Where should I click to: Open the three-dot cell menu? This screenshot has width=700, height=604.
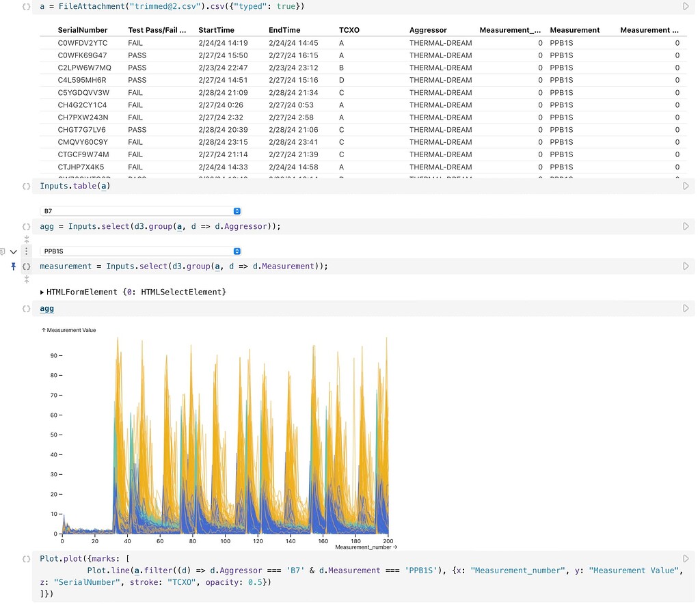(x=27, y=251)
